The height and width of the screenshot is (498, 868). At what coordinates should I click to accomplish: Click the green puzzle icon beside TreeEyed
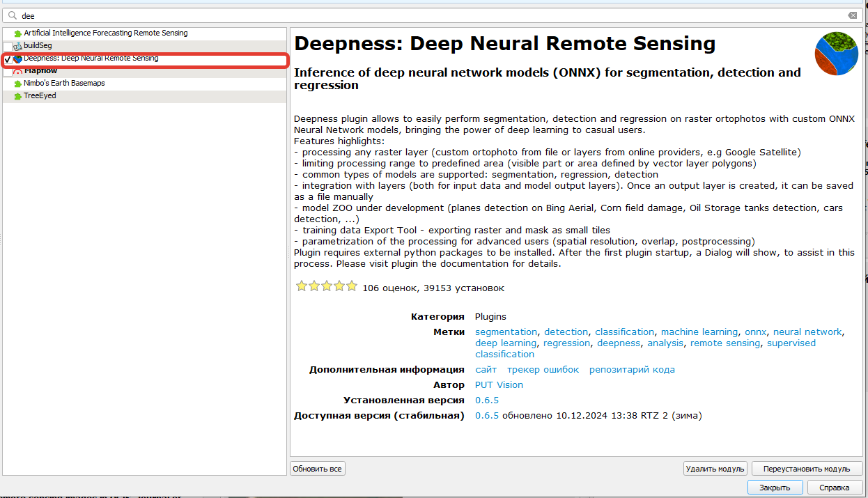(x=18, y=96)
